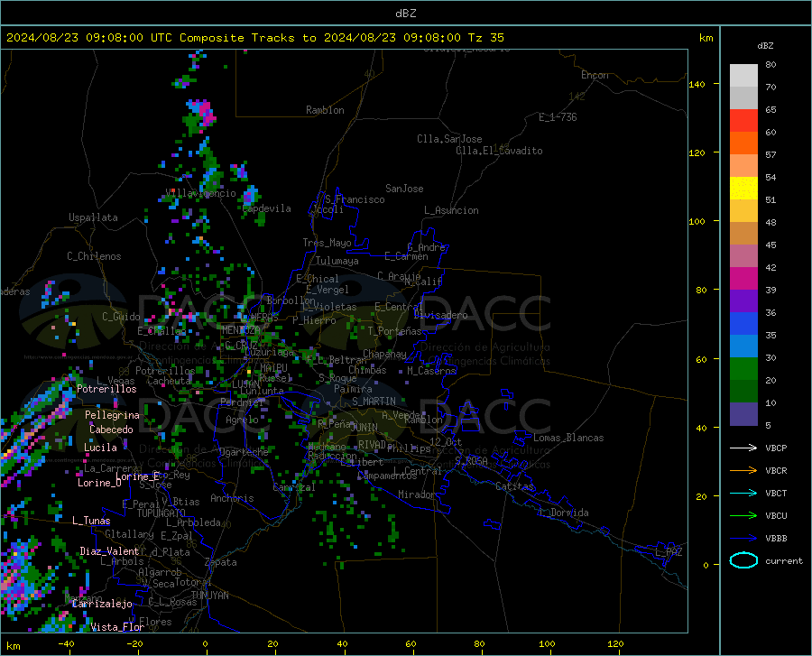812x656 pixels.
Task: Click the Potrerillos pink label
Action: [106, 389]
